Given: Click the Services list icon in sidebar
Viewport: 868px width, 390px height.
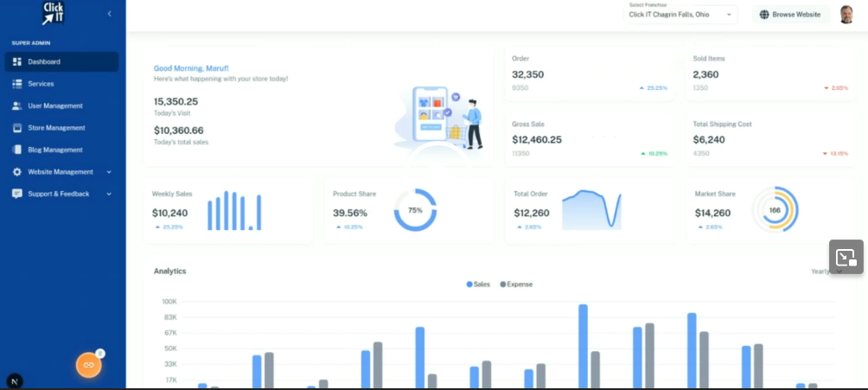Looking at the screenshot, I should (x=17, y=84).
